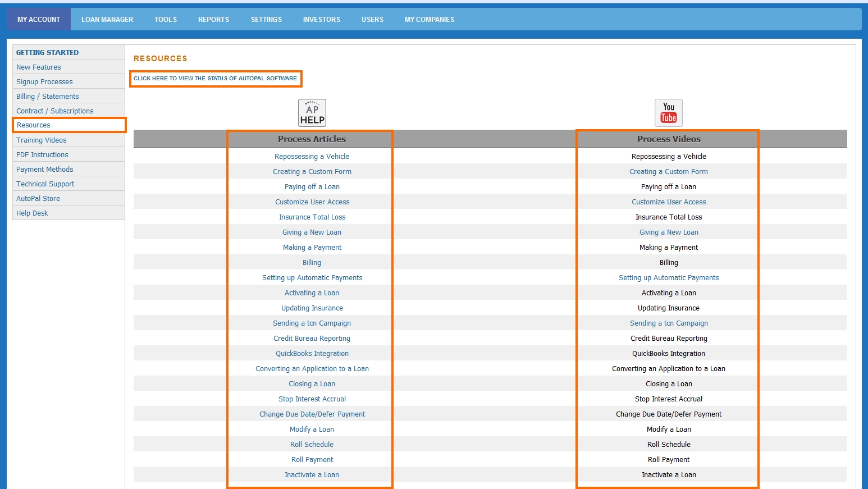This screenshot has height=489, width=868.
Task: Click Paying off a Loan video entry
Action: click(669, 187)
